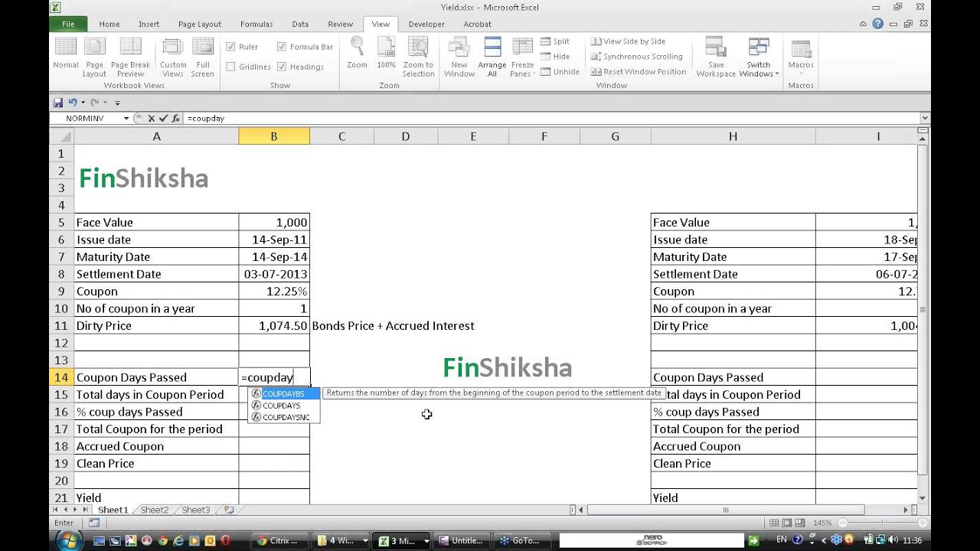Switch to Page Layout view in status bar
This screenshot has height=551, width=980.
pyautogui.click(x=788, y=523)
